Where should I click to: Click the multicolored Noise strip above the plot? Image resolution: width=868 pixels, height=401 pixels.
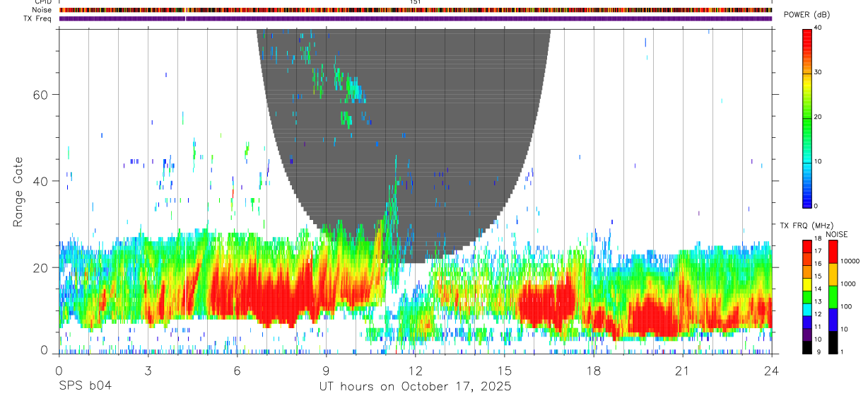pos(416,10)
